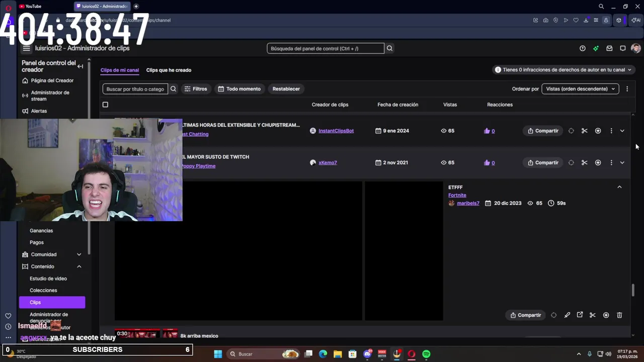This screenshot has height=362, width=644.
Task: Open the Todo momento date filter
Action: (239, 89)
